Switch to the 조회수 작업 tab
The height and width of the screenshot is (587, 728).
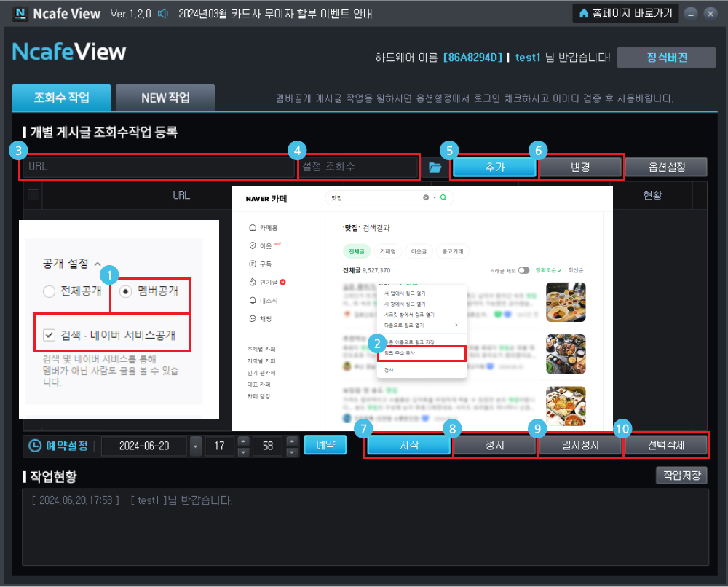tap(61, 98)
